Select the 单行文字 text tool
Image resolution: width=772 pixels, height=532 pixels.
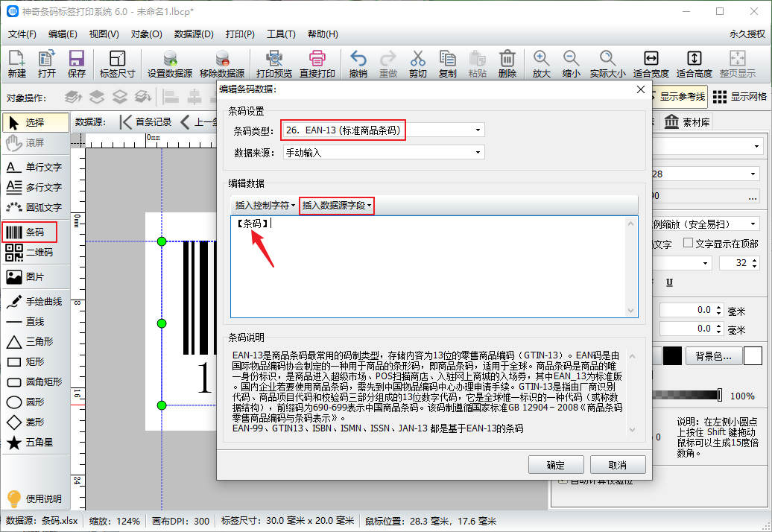[36, 168]
